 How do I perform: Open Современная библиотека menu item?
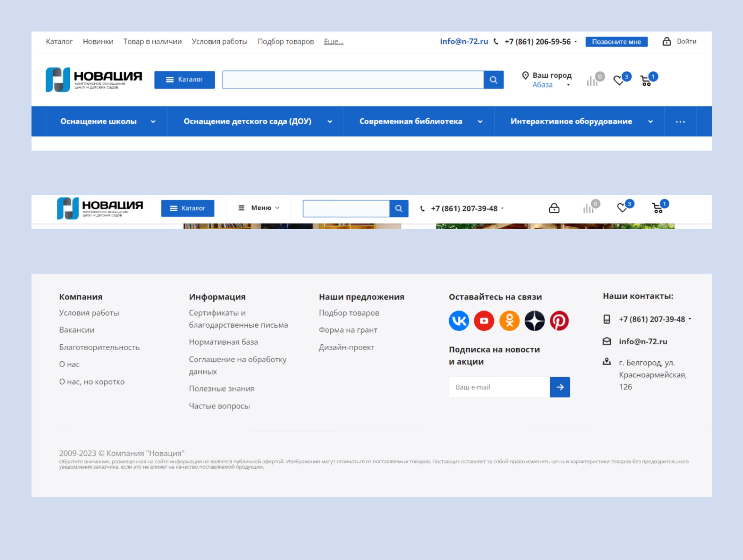tap(411, 121)
